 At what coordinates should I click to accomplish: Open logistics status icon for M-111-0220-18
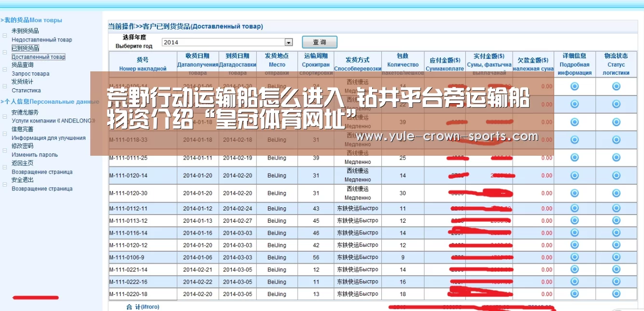click(x=616, y=294)
